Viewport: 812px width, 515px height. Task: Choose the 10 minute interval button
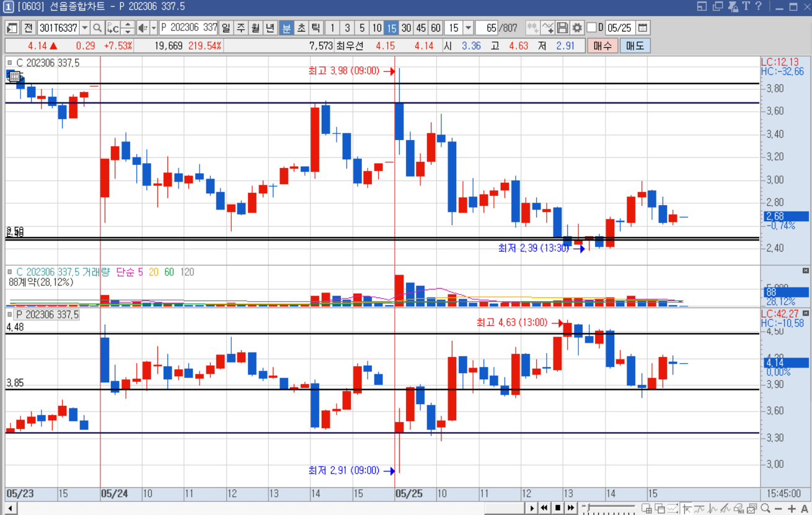[x=377, y=28]
